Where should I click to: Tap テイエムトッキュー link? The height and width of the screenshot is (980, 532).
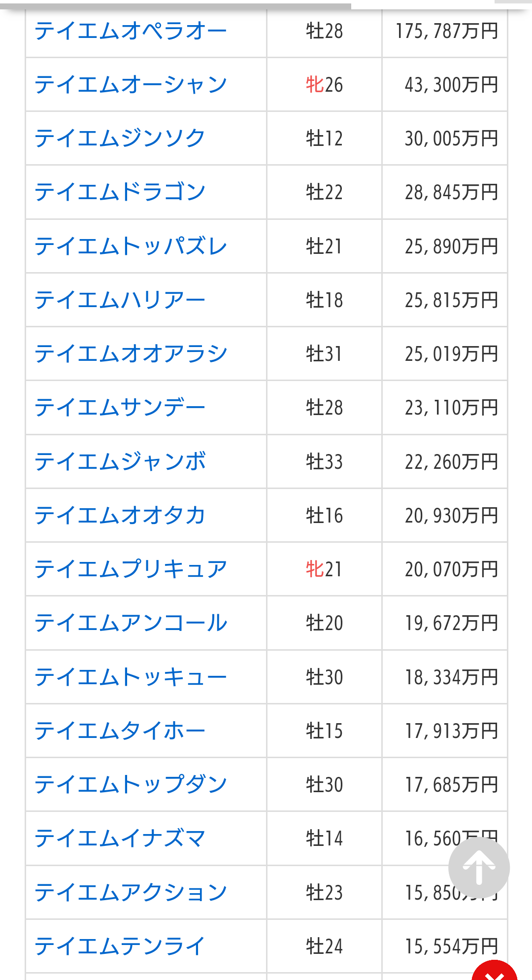131,677
